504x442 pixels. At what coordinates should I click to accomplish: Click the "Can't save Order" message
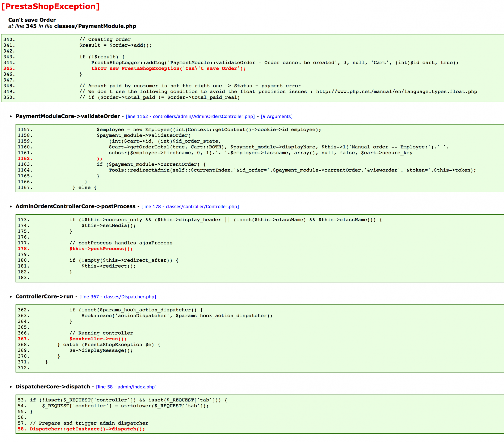[x=32, y=20]
